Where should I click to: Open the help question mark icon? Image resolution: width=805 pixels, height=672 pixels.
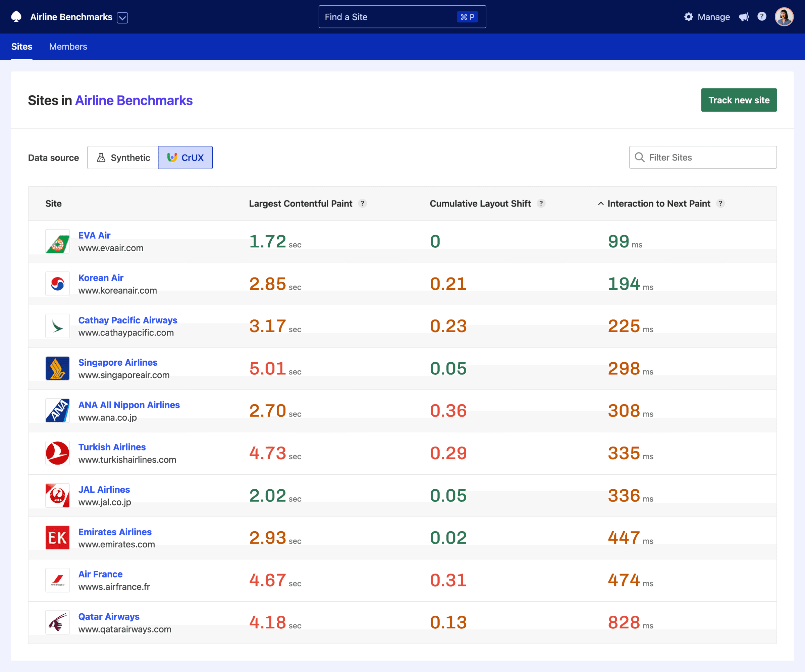pos(762,16)
